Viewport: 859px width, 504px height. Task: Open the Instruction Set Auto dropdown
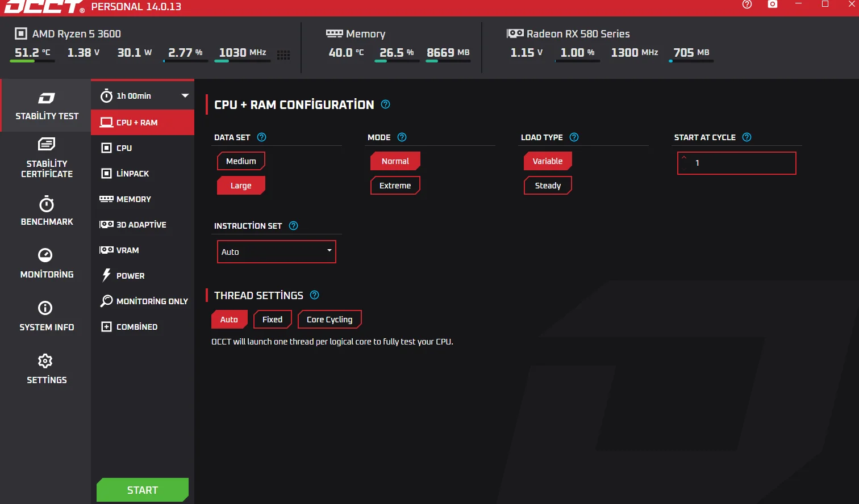277,251
